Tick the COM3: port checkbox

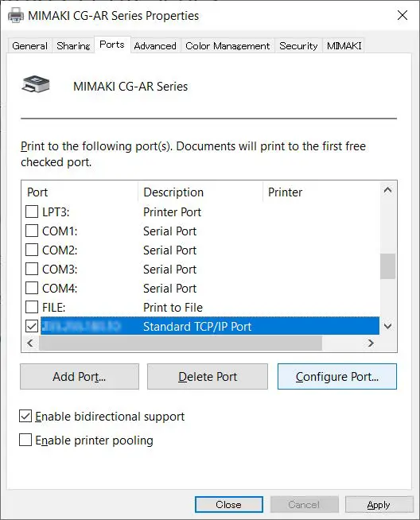coord(32,269)
